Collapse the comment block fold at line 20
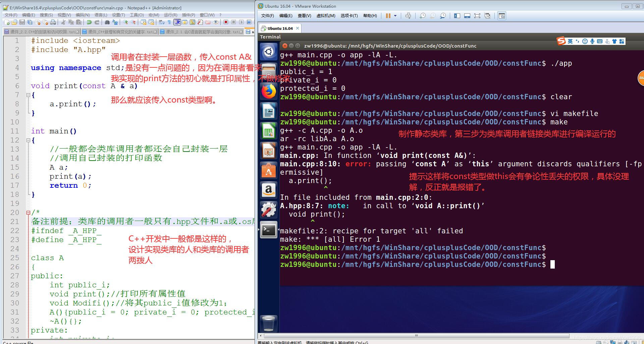Image resolution: width=644 pixels, height=344 pixels. (29, 213)
